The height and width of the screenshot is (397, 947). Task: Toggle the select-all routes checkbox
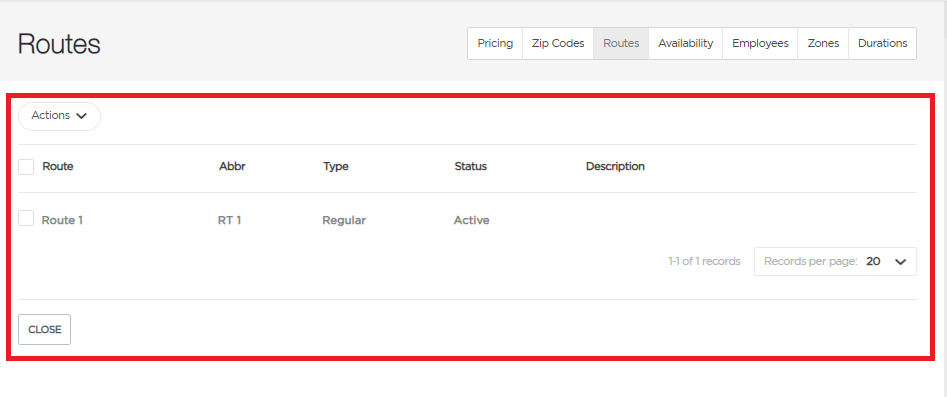click(26, 167)
